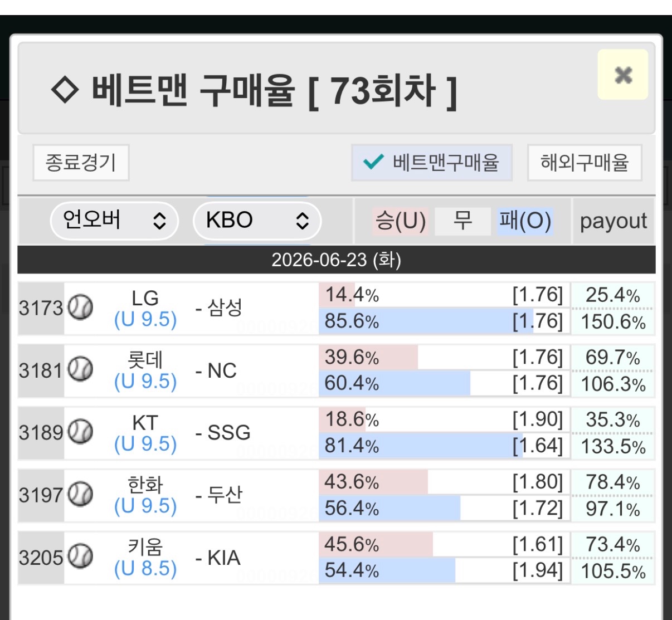Click the payout column header
Screen dimensions: 672x620
point(613,221)
